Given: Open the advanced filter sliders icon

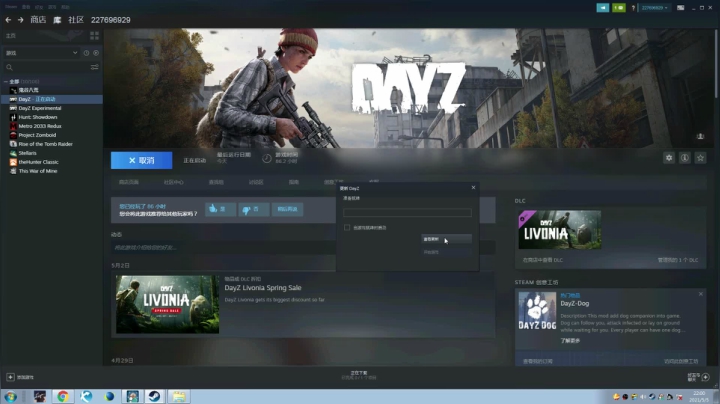Looking at the screenshot, I should coord(95,67).
